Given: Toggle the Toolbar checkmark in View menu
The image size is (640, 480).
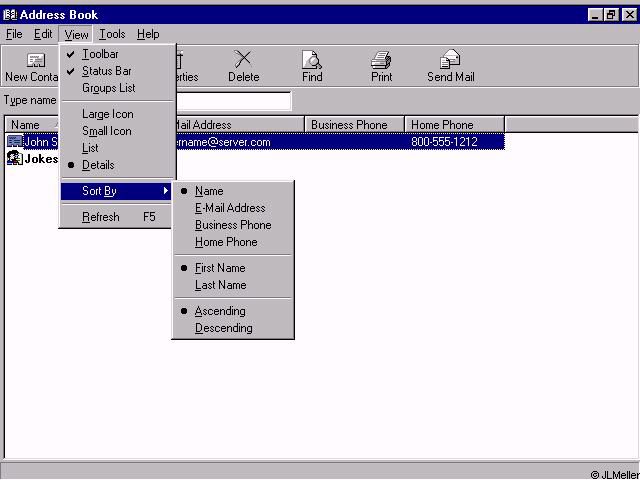Looking at the screenshot, I should pyautogui.click(x=100, y=54).
